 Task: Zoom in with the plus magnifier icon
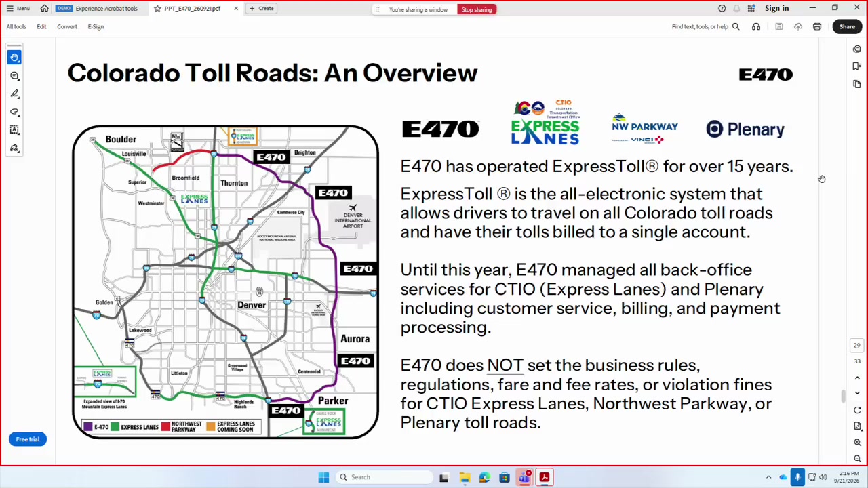(x=857, y=443)
